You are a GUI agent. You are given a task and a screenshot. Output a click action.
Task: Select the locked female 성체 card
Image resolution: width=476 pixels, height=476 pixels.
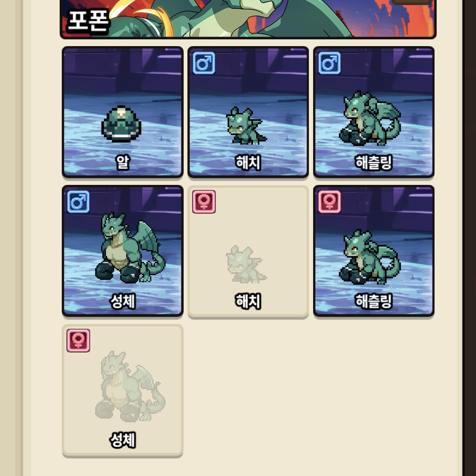(123, 391)
